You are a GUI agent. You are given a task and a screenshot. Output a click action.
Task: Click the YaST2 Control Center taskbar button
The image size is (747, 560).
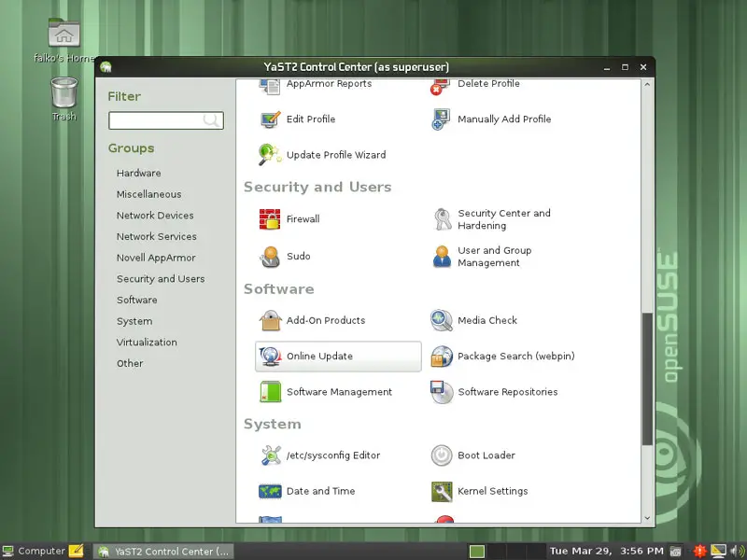162,551
